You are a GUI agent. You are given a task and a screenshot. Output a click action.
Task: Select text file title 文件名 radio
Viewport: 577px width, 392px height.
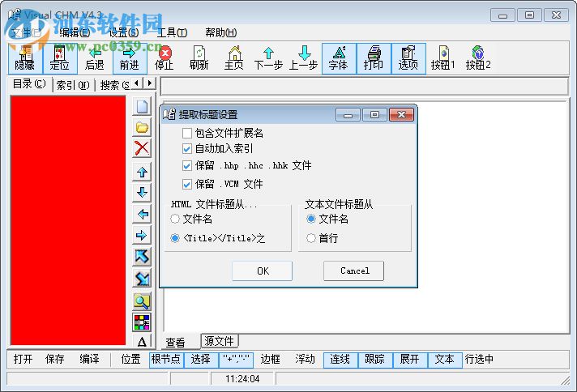click(x=311, y=219)
